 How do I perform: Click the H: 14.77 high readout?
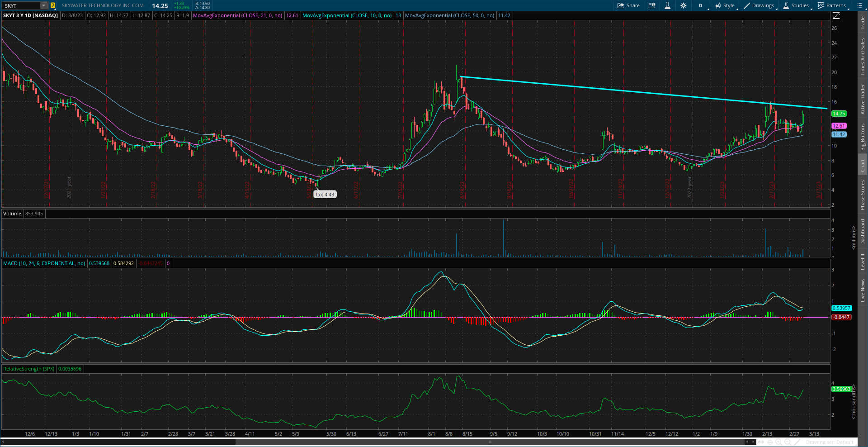[119, 15]
